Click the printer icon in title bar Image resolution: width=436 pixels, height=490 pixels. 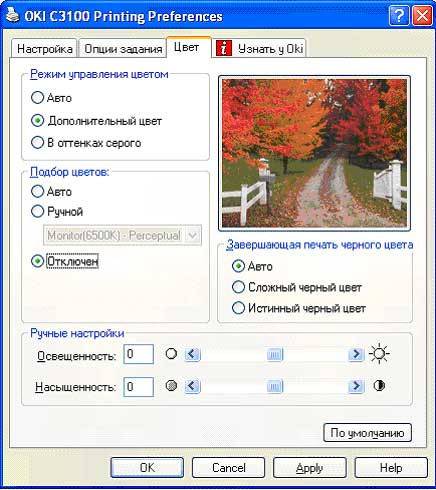pos(12,15)
